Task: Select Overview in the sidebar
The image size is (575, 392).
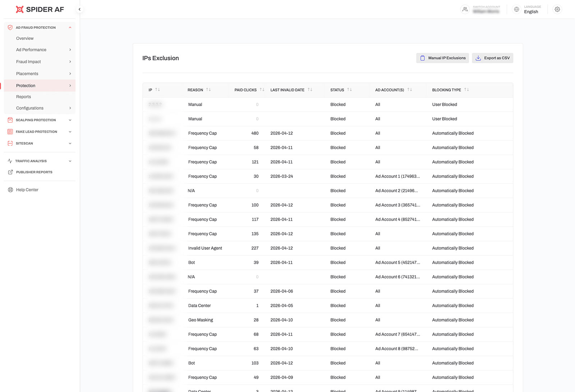Action: pos(24,38)
